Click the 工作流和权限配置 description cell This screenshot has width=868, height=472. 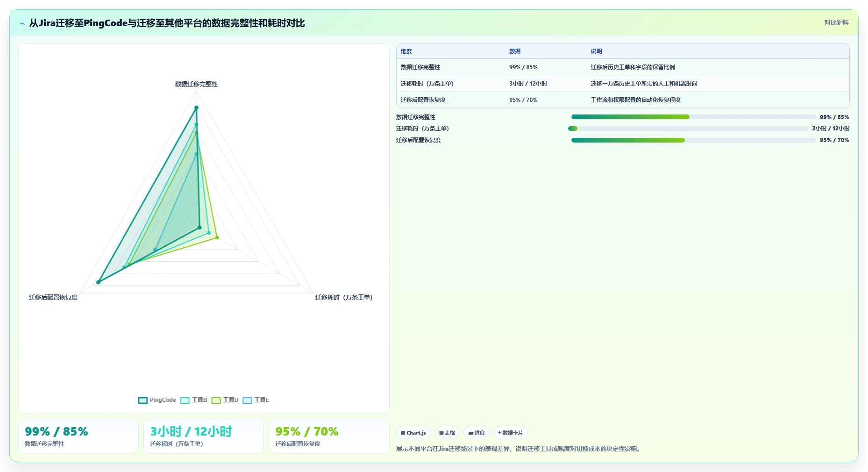coord(635,100)
